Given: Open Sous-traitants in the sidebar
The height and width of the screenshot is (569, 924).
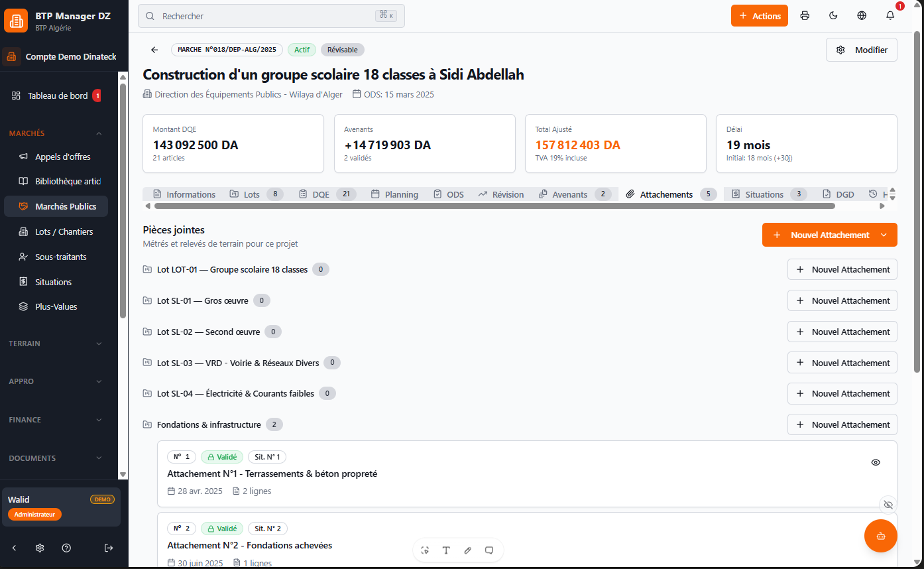Looking at the screenshot, I should pyautogui.click(x=56, y=257).
